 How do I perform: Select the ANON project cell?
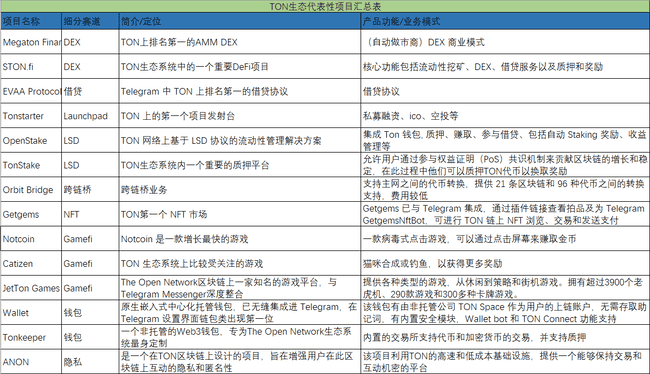pos(31,362)
